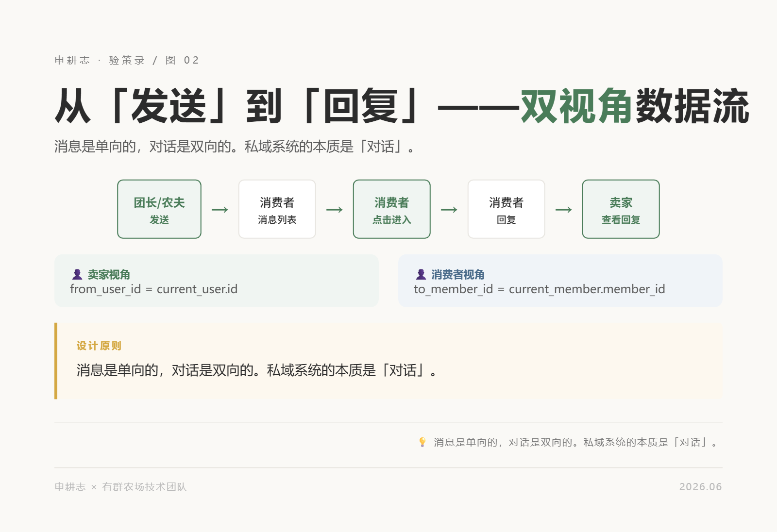Click the date 2026.06 in footer
777x532 pixels.
[x=700, y=487]
